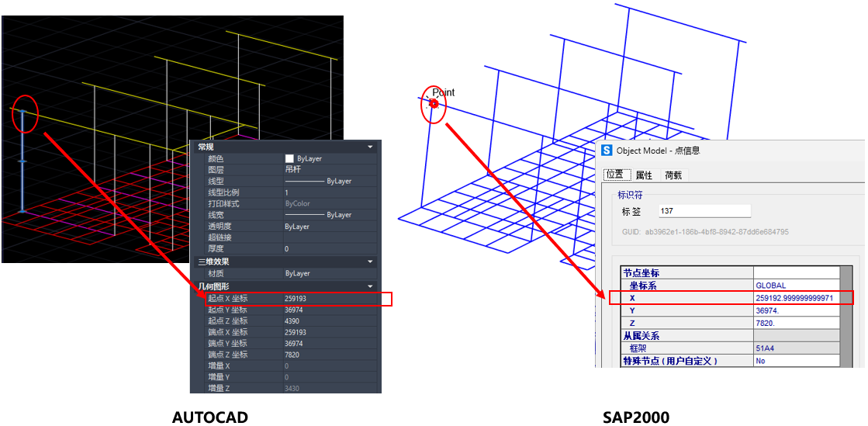Click the white ByLayer color swatch in the 颜色 row
The image size is (868, 426).
pyautogui.click(x=289, y=158)
